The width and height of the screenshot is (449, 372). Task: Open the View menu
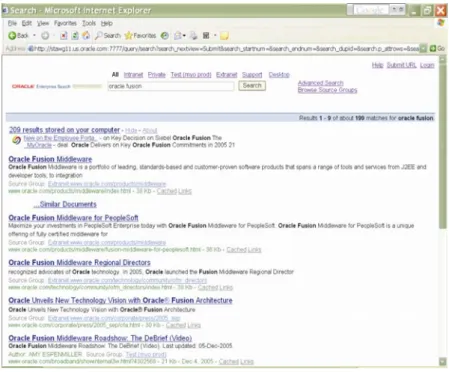[43, 23]
